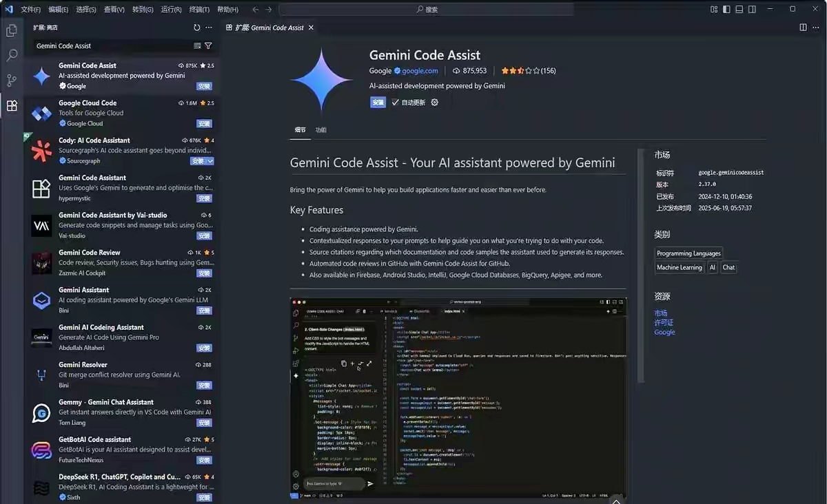Open the Explorer view in activity bar

(12, 31)
